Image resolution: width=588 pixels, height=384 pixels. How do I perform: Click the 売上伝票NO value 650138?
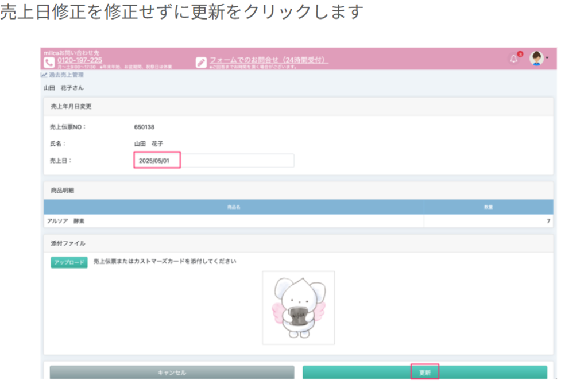(144, 127)
